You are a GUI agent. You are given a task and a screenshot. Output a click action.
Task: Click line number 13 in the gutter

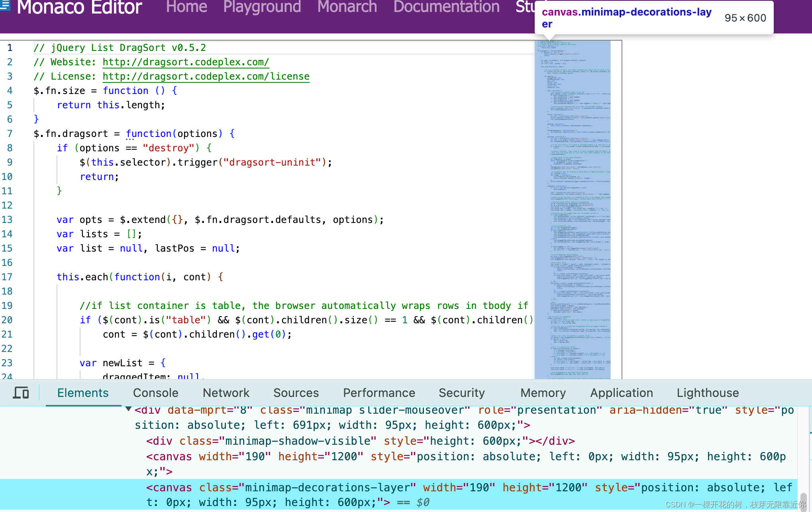coord(7,220)
